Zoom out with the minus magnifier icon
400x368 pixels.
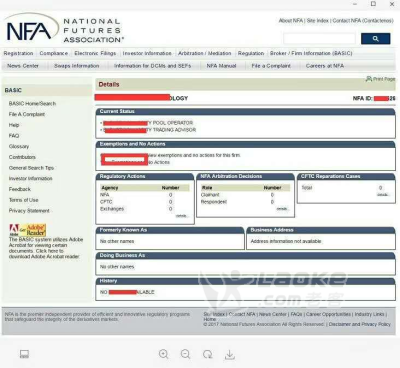coord(186,354)
